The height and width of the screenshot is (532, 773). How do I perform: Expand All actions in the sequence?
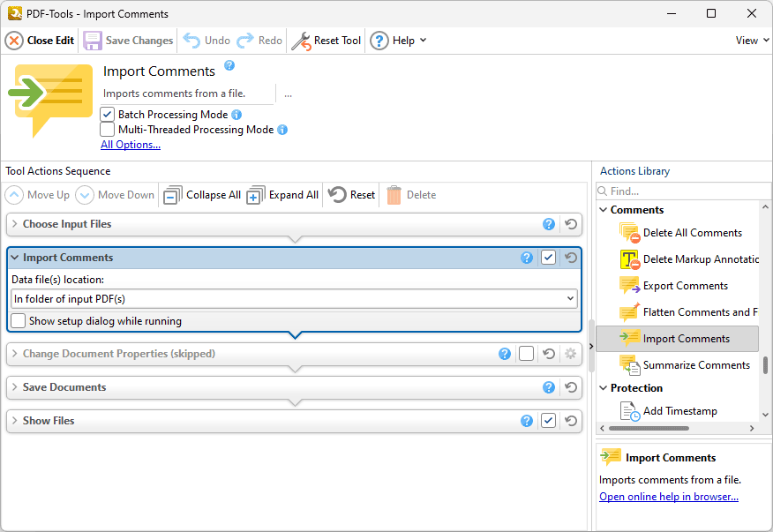coord(282,195)
